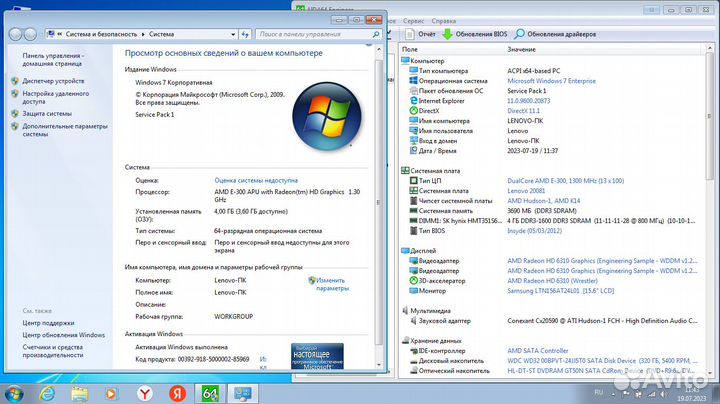Select the Звуковой адаптер row icon

tap(413, 321)
